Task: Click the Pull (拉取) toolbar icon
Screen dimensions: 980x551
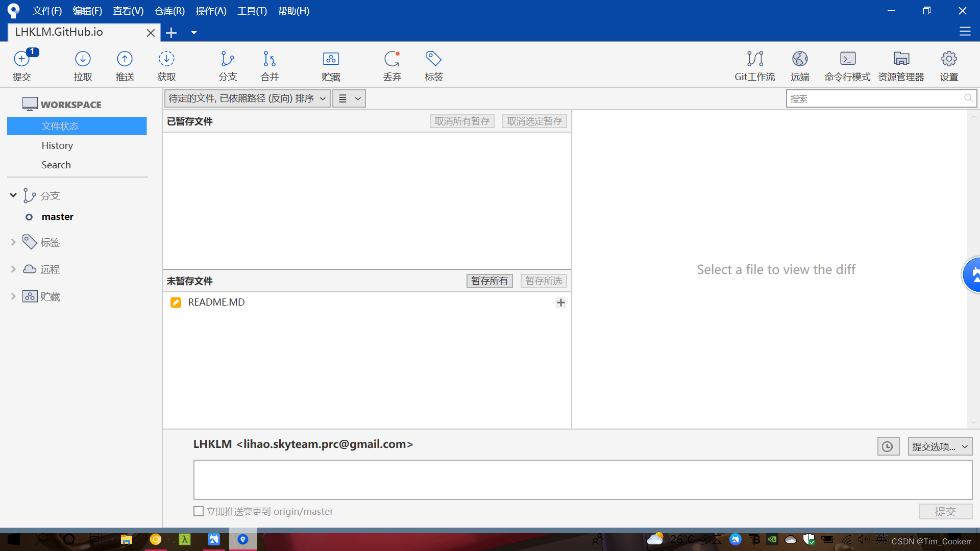Action: 83,65
